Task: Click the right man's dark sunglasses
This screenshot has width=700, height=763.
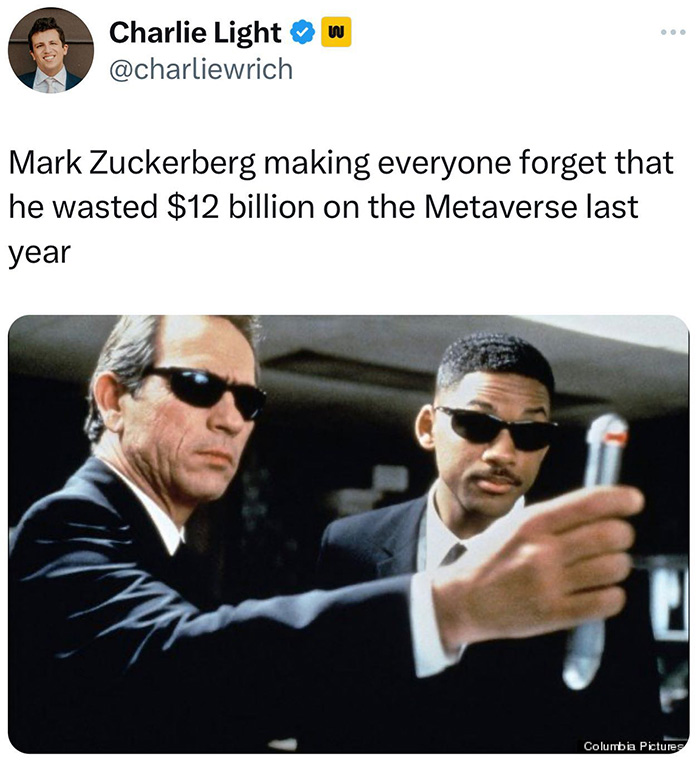Action: coord(496,427)
